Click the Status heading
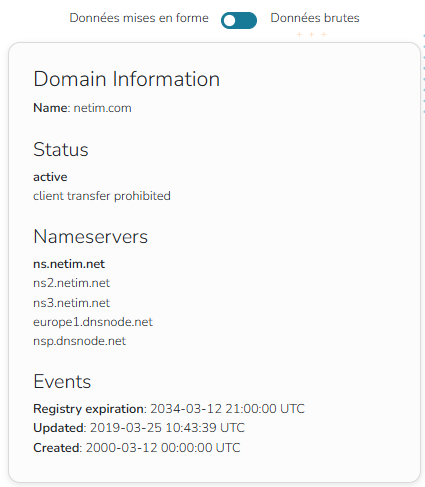Image resolution: width=425 pixels, height=487 pixels. [x=61, y=149]
